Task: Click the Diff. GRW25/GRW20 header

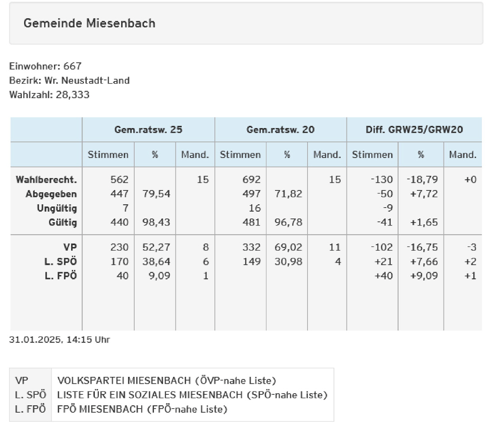Action: pyautogui.click(x=414, y=130)
